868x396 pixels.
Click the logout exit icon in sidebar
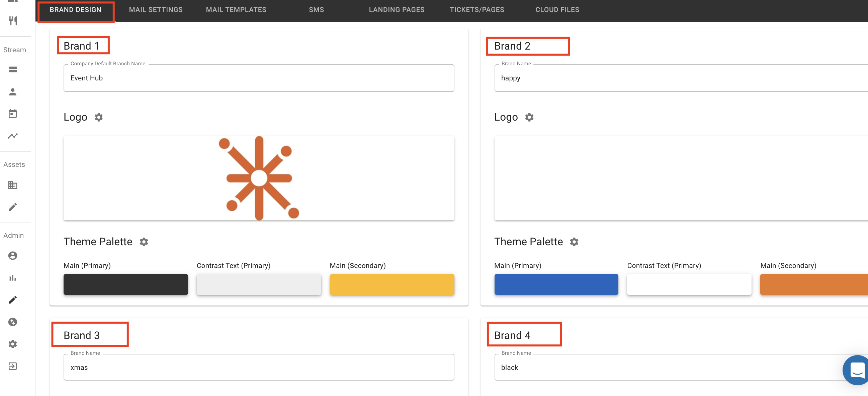pyautogui.click(x=13, y=366)
